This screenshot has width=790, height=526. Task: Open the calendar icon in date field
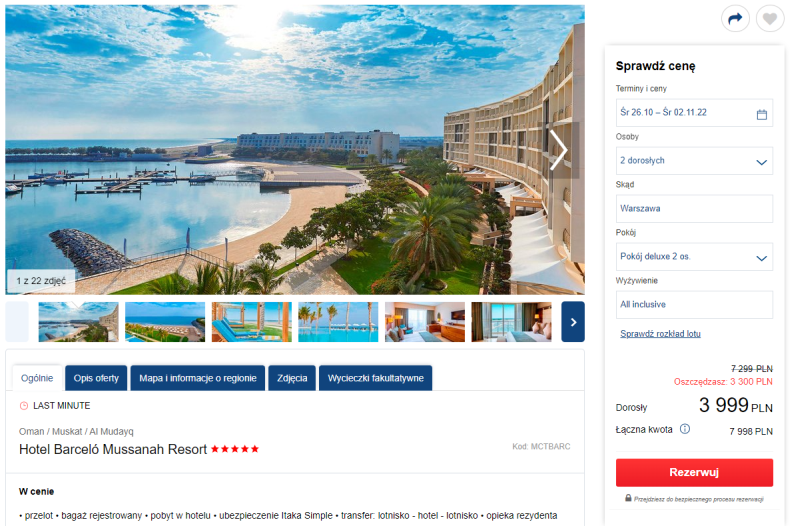coord(761,114)
